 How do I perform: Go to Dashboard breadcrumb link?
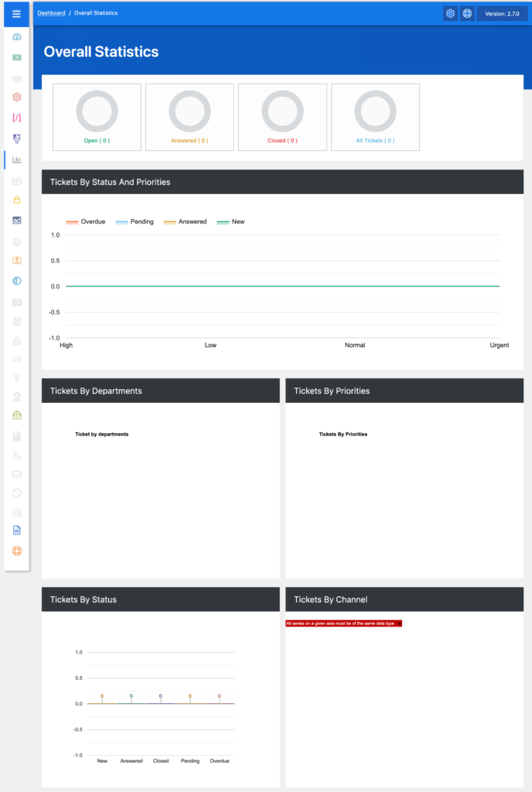coord(51,13)
